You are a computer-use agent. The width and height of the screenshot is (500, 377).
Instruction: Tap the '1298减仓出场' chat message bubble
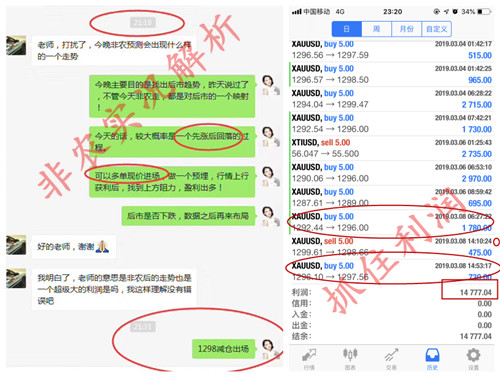223,349
